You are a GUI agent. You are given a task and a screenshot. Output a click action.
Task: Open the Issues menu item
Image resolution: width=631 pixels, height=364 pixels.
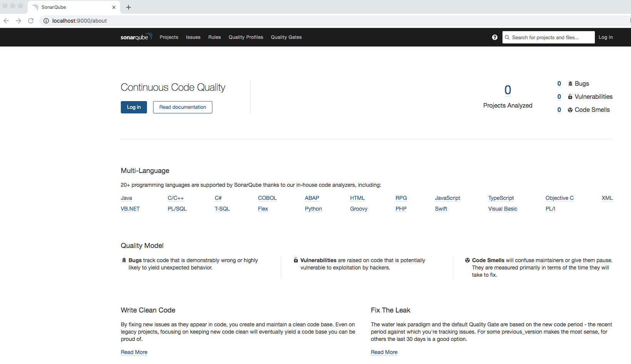193,37
